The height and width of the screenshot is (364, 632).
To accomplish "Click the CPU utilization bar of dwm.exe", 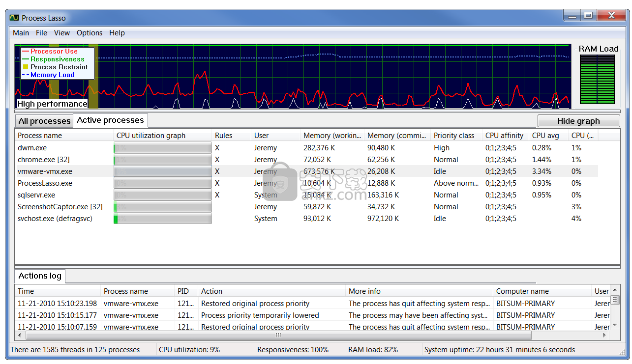I will tap(163, 148).
